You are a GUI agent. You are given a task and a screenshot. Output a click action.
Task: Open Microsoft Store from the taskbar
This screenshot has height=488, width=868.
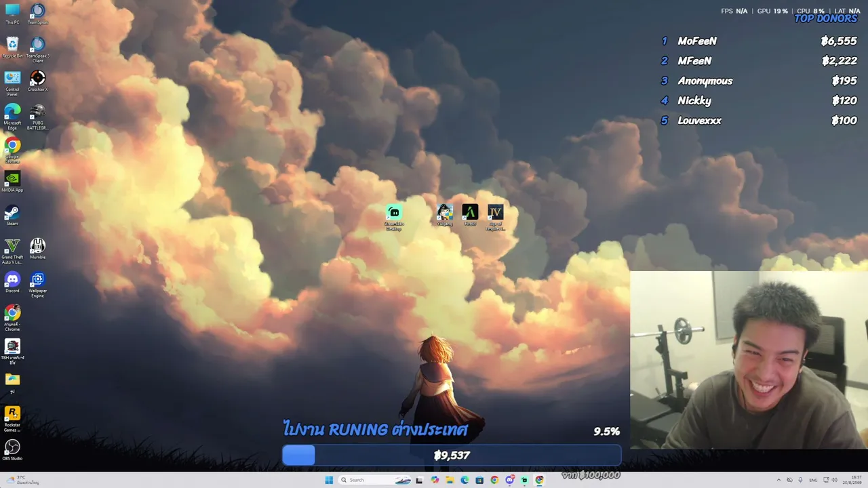coord(479,480)
